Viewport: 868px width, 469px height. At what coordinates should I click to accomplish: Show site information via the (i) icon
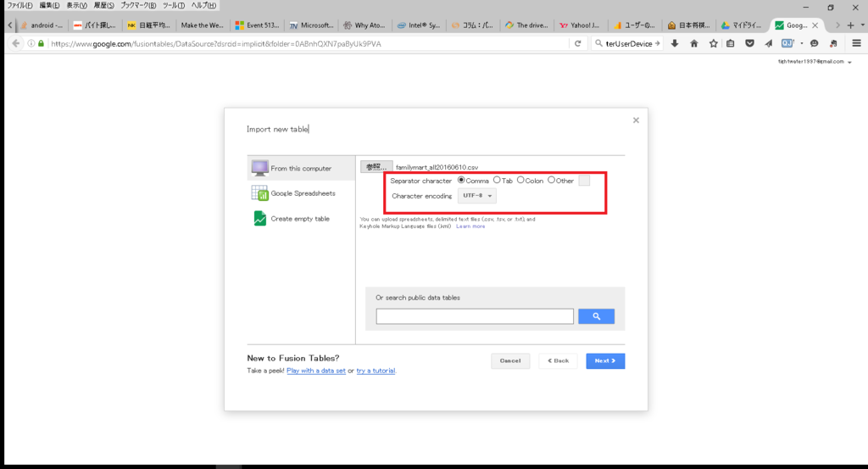(31, 43)
